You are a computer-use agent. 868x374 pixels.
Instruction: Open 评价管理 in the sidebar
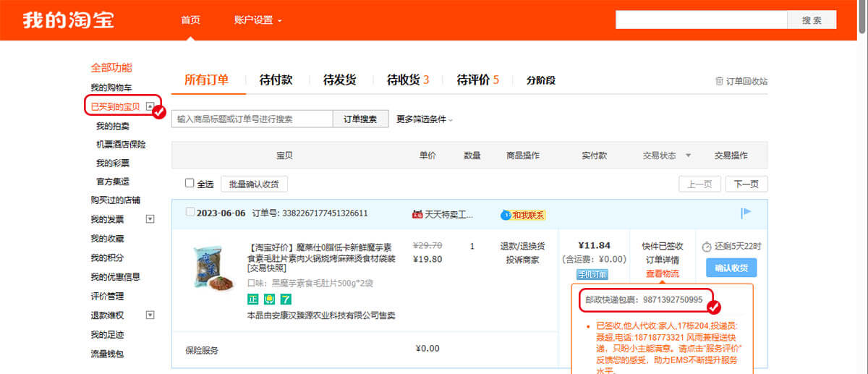107,296
